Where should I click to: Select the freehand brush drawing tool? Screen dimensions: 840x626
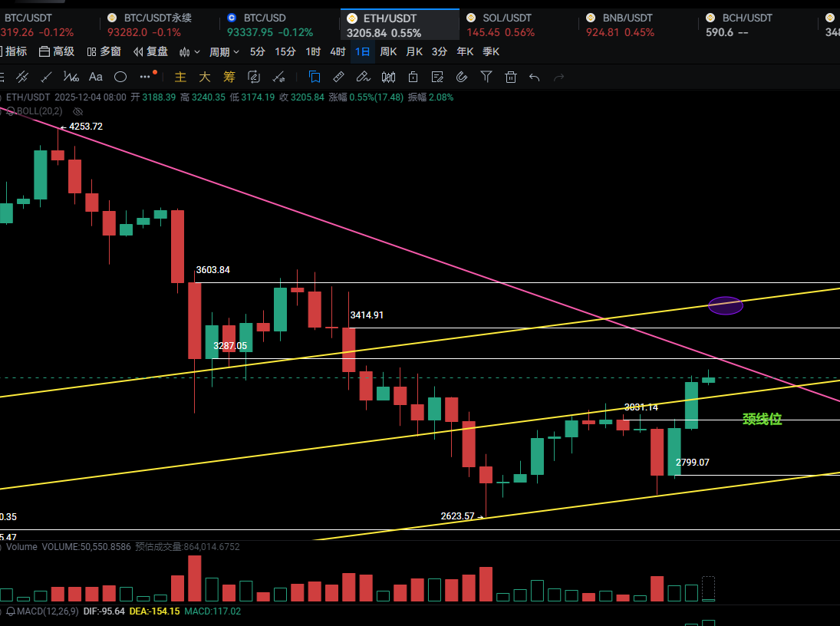(364, 77)
